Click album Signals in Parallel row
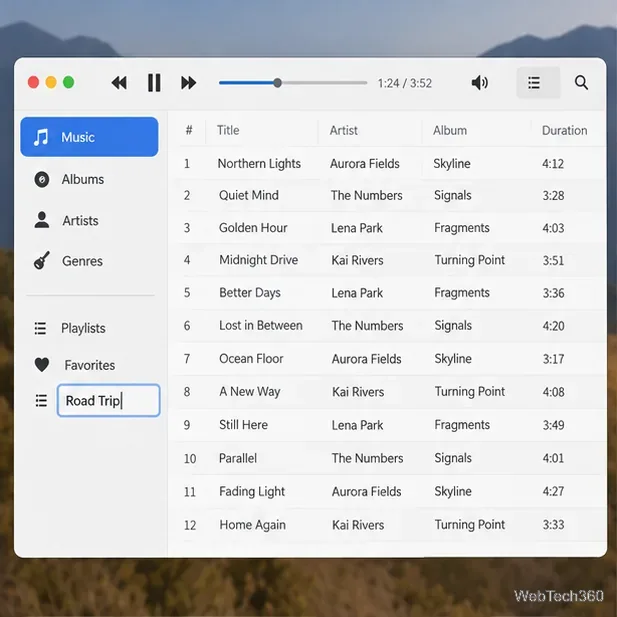Screen dimensions: 617x617 coord(453,458)
